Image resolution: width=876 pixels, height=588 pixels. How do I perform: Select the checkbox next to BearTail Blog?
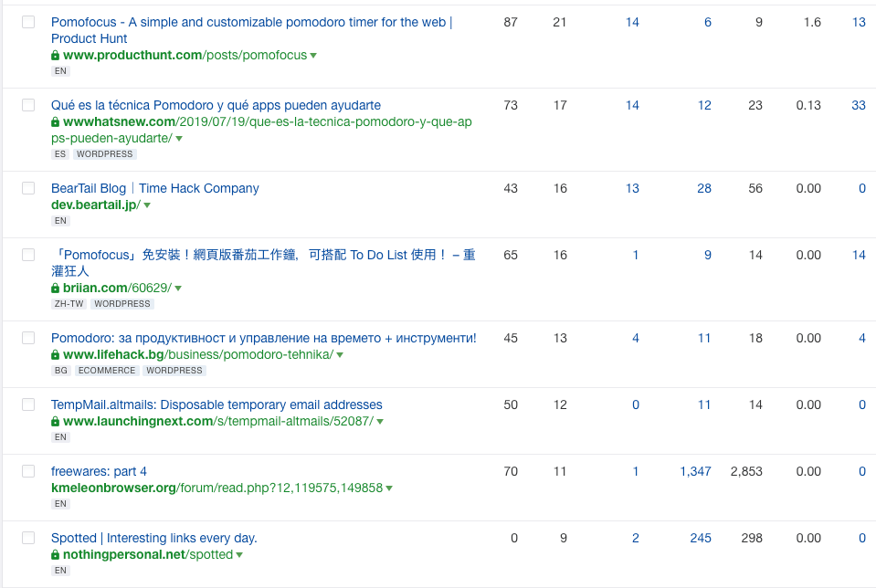pos(27,188)
